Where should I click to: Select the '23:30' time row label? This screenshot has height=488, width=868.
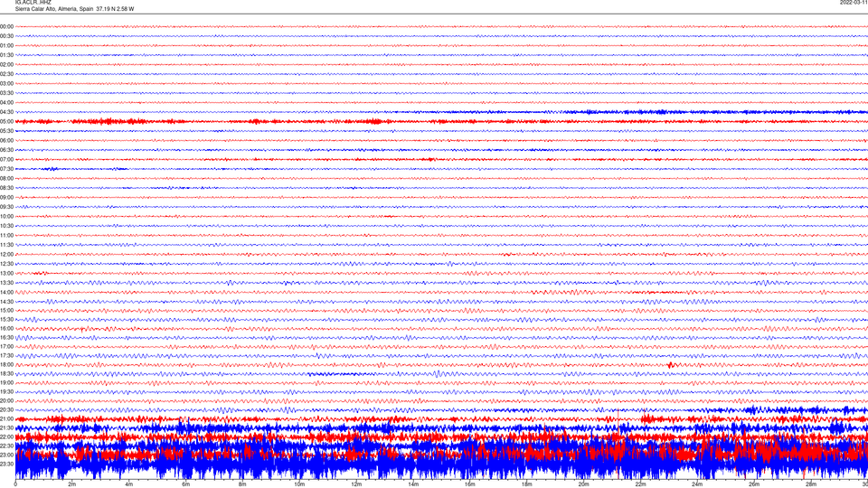click(x=6, y=465)
